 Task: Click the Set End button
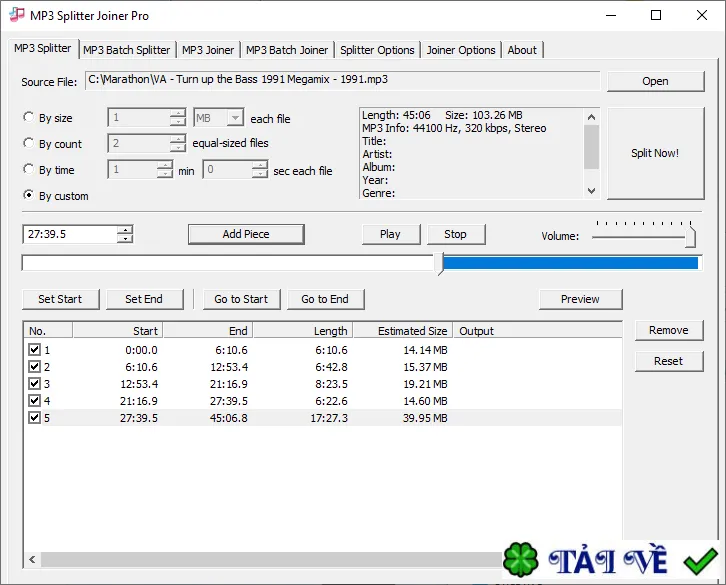(x=144, y=299)
